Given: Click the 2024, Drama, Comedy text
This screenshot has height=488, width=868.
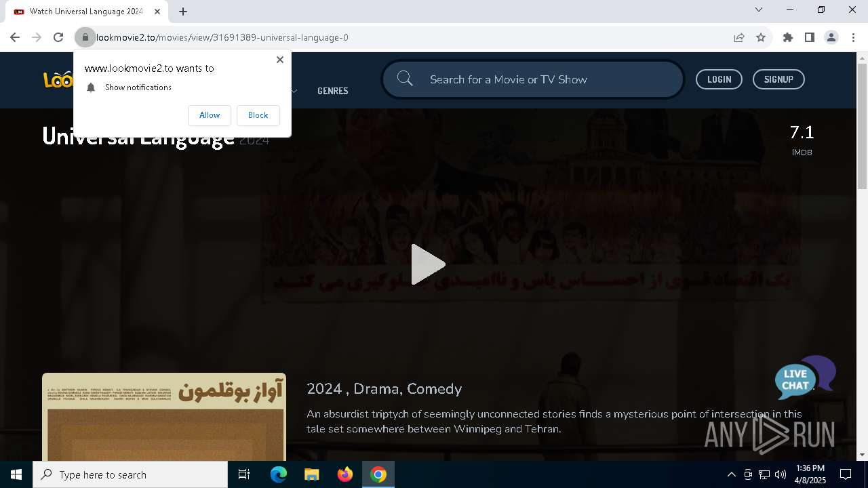Looking at the screenshot, I should [x=384, y=389].
